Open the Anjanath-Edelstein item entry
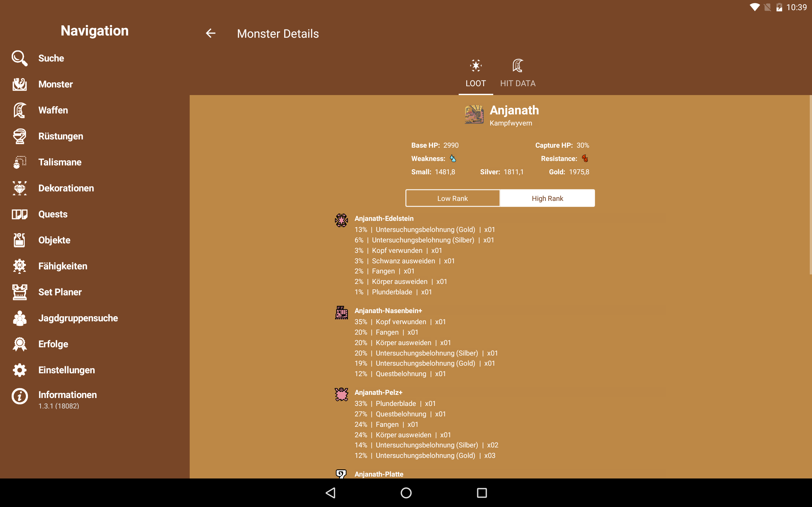 384,219
